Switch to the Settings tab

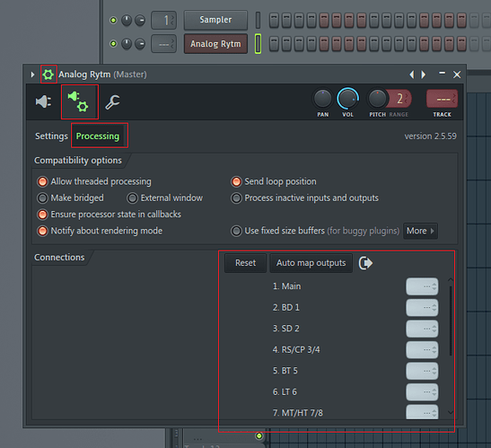point(51,136)
